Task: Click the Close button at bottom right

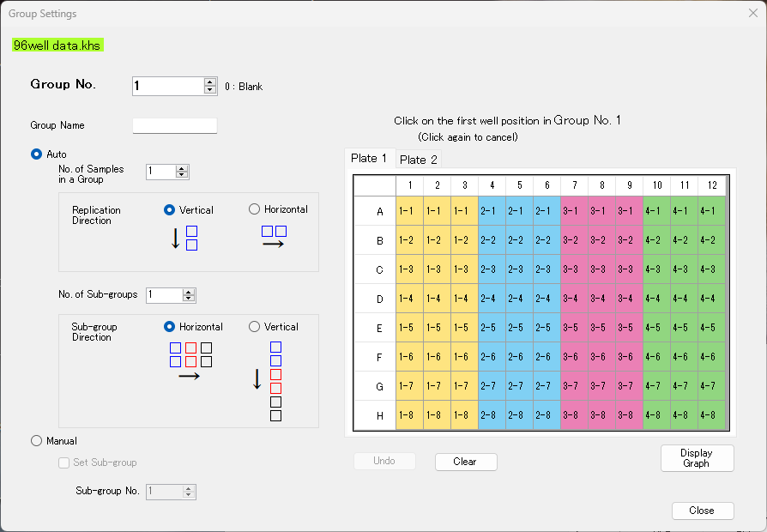Action: (702, 511)
